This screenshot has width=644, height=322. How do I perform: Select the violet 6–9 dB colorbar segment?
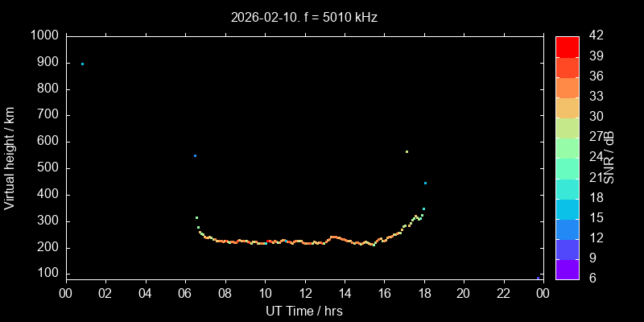tap(568, 269)
